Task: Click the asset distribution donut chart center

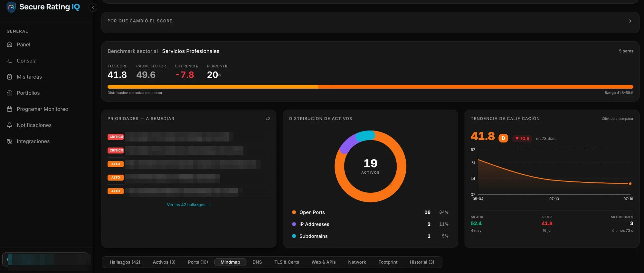Action: (370, 166)
